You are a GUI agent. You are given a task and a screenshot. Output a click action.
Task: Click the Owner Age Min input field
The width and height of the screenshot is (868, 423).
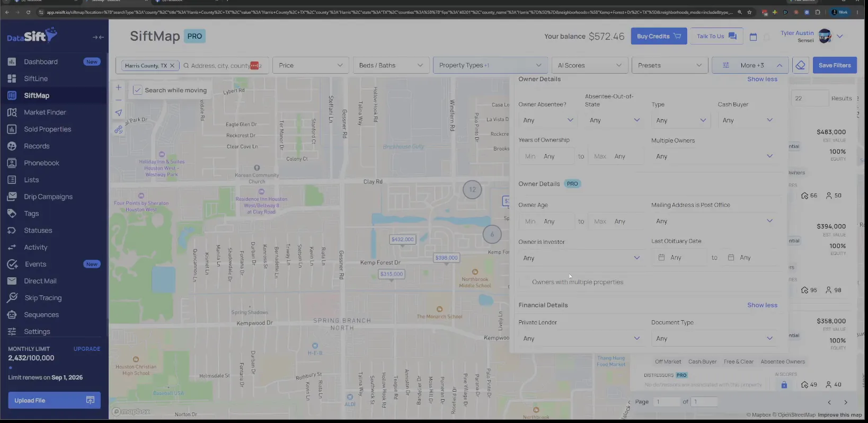coord(546,222)
